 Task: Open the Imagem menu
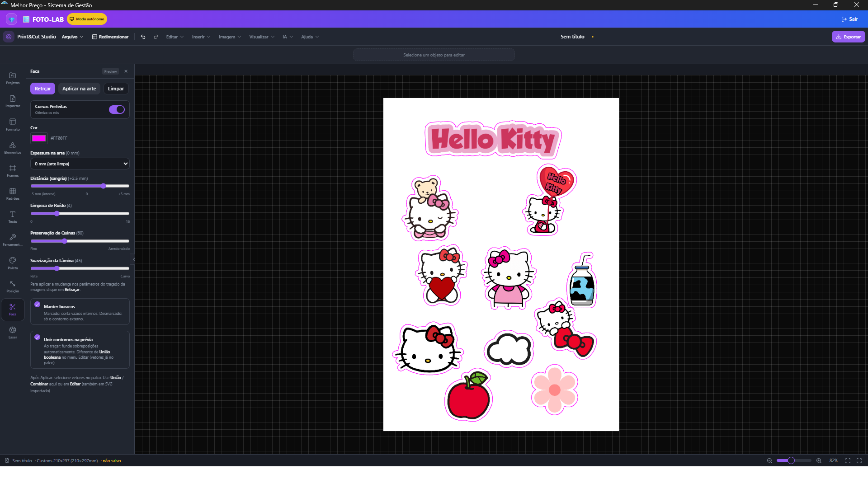pyautogui.click(x=230, y=37)
